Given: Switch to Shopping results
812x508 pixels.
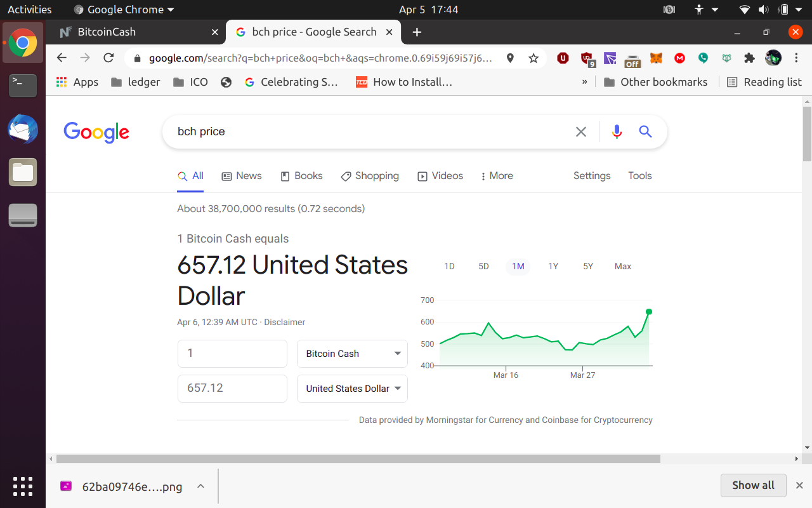Looking at the screenshot, I should (370, 176).
